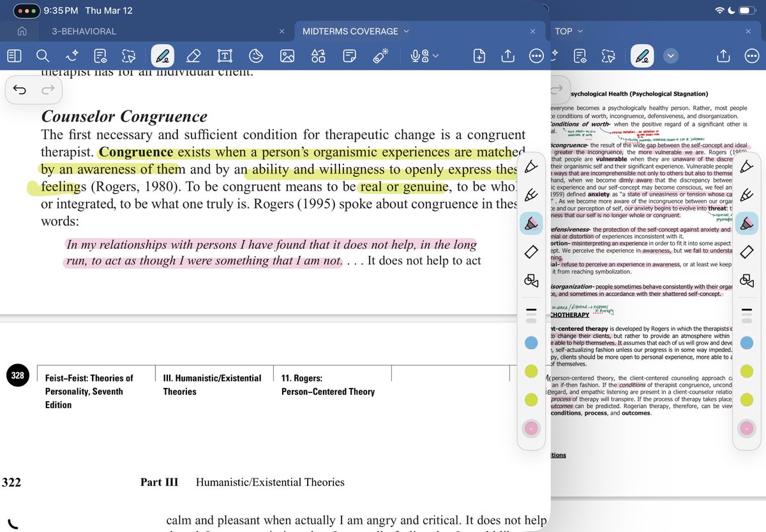This screenshot has width=766, height=532.
Task: Open the page sidebar thumbnails icon
Action: point(14,56)
